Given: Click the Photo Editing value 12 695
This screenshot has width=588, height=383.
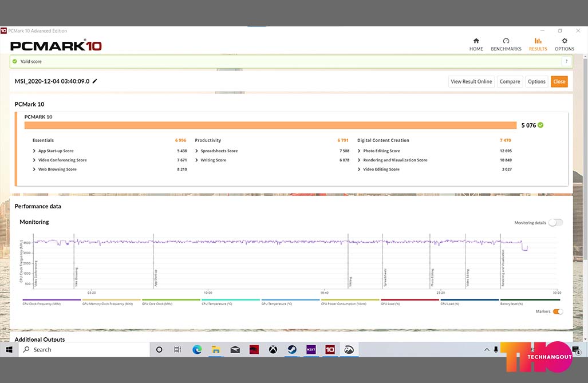Looking at the screenshot, I should pyautogui.click(x=506, y=151).
